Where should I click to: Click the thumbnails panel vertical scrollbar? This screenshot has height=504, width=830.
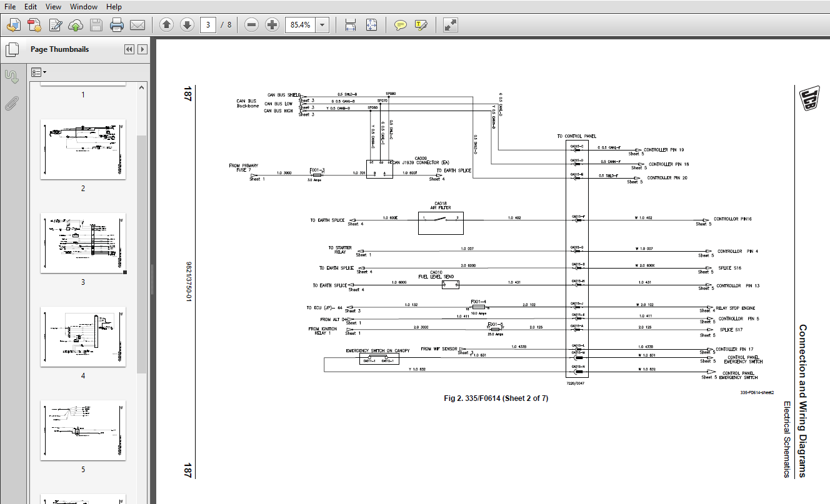coord(142,254)
